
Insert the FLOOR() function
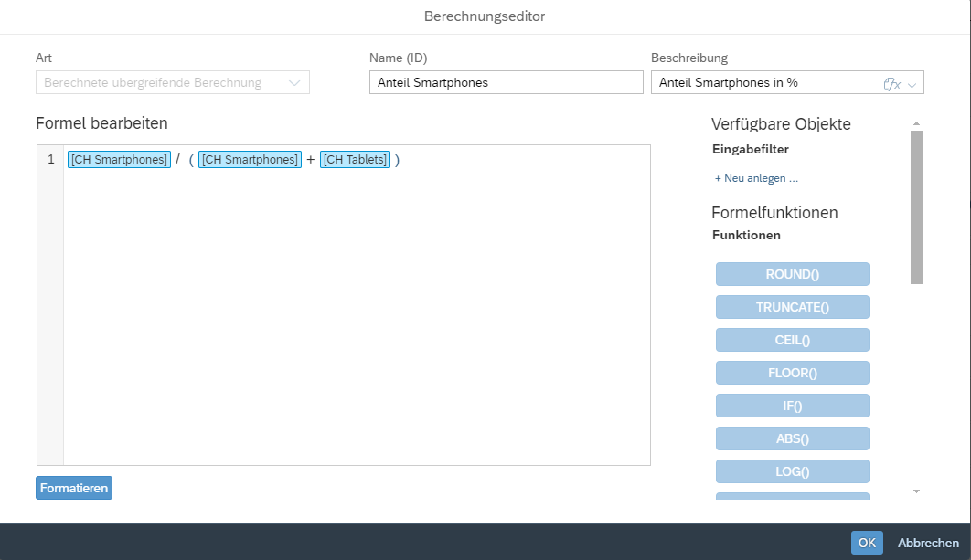click(x=792, y=373)
